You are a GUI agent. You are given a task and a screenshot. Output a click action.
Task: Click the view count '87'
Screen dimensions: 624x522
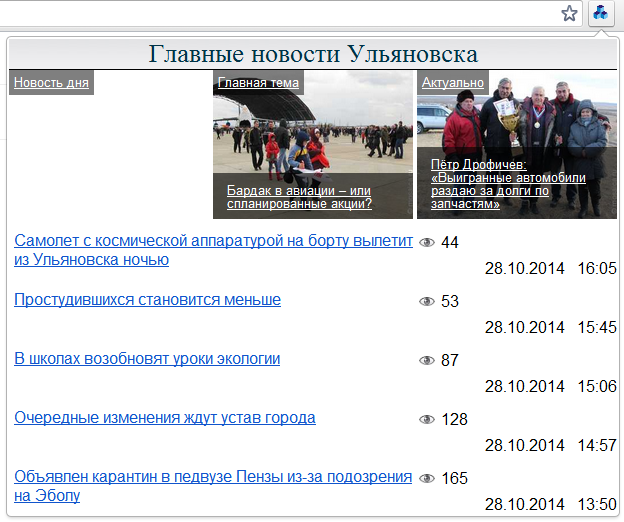[x=450, y=360]
